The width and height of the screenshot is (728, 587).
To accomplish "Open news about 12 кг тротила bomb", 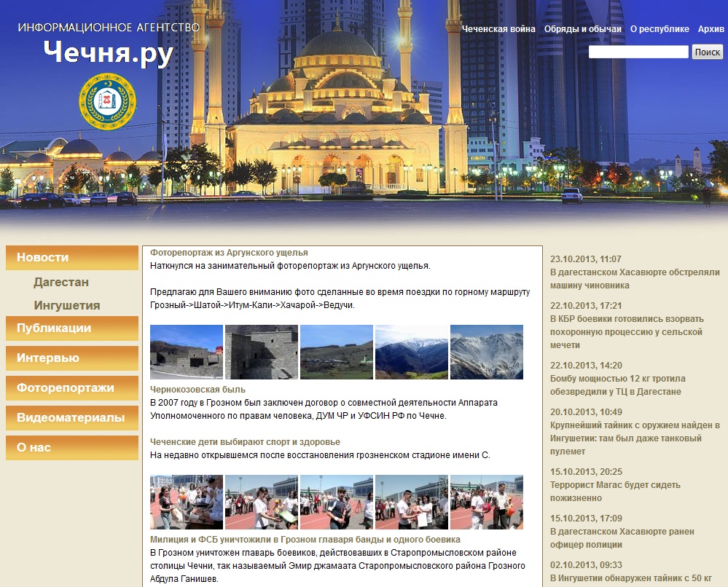I will click(x=617, y=385).
